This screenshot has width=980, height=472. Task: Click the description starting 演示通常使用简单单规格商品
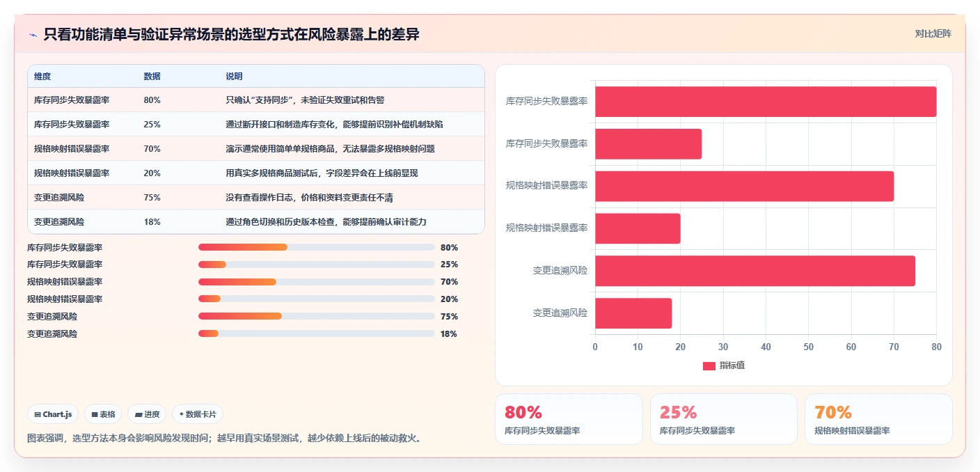point(330,149)
